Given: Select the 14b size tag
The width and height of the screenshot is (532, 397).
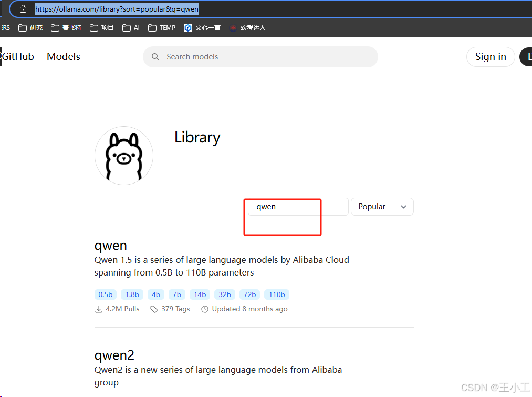Looking at the screenshot, I should (200, 294).
